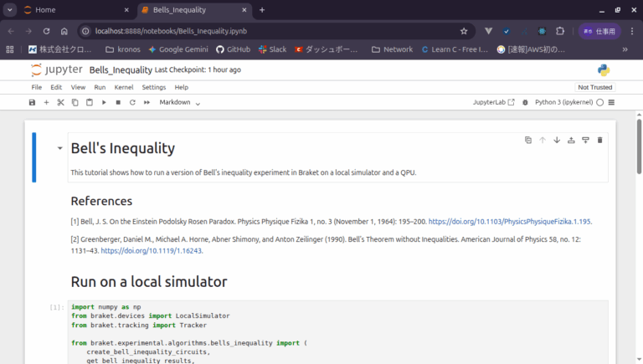Open the Google Gemini bookmark

point(178,49)
